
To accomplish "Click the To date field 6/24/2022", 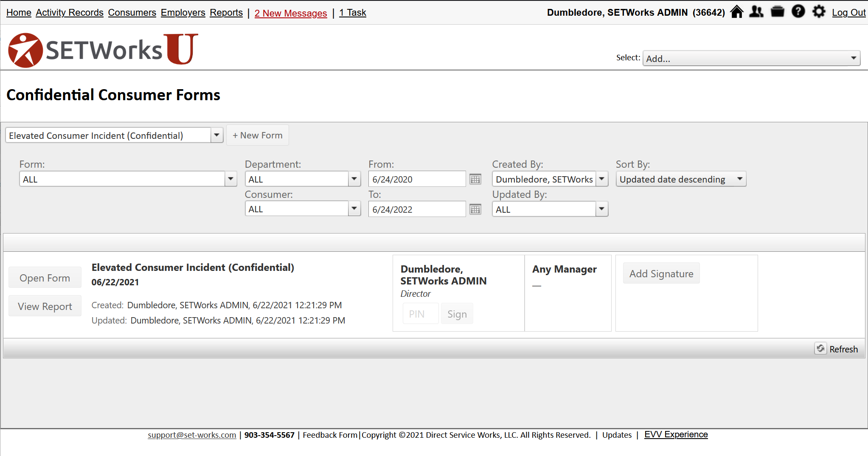I will pos(417,209).
